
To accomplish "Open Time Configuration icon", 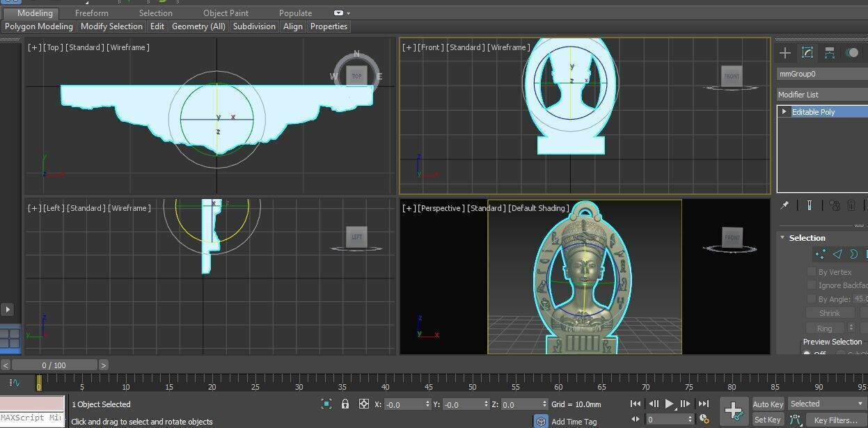I will coord(704,419).
